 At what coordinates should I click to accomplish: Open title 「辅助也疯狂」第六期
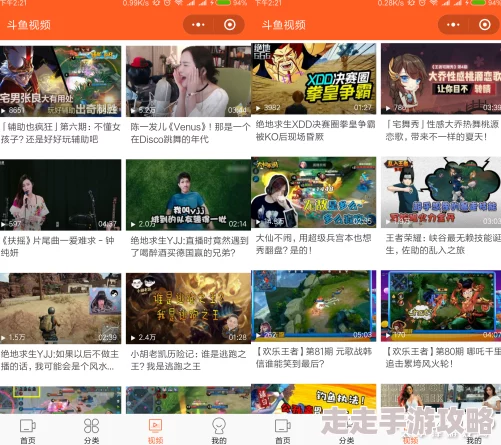(60, 133)
